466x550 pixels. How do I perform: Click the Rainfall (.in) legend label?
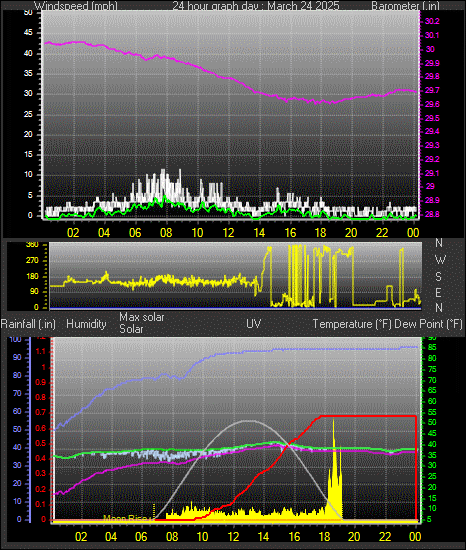tap(28, 324)
